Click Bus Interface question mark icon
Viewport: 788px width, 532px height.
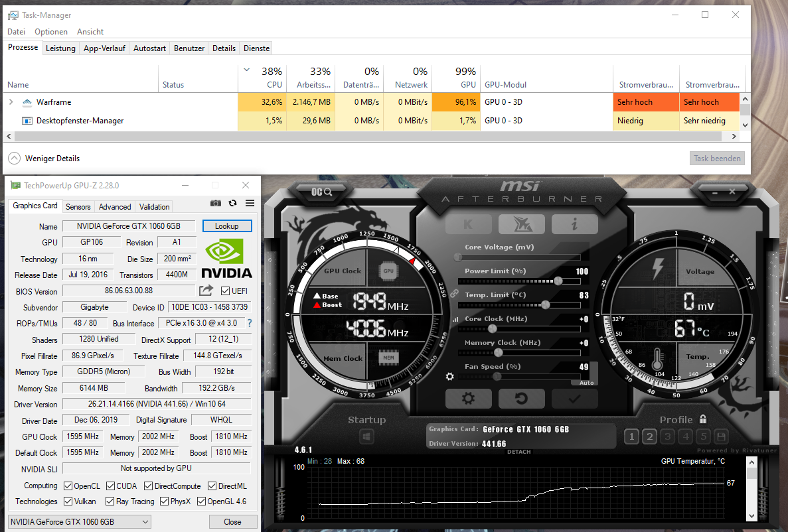coord(250,323)
